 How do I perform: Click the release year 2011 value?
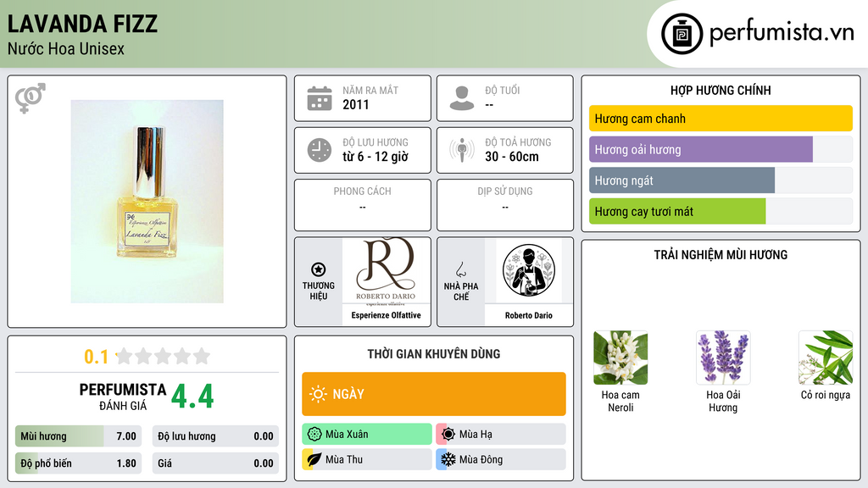click(x=355, y=104)
